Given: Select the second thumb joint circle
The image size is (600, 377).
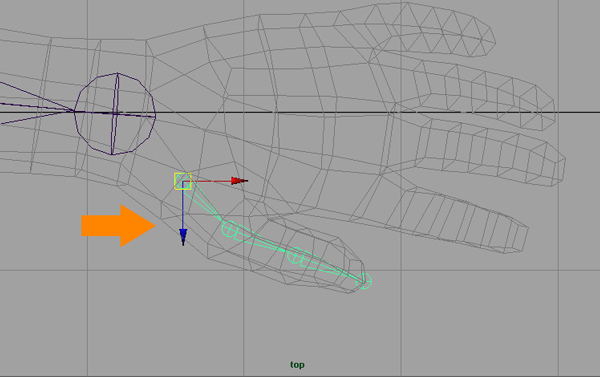Looking at the screenshot, I should [x=230, y=229].
